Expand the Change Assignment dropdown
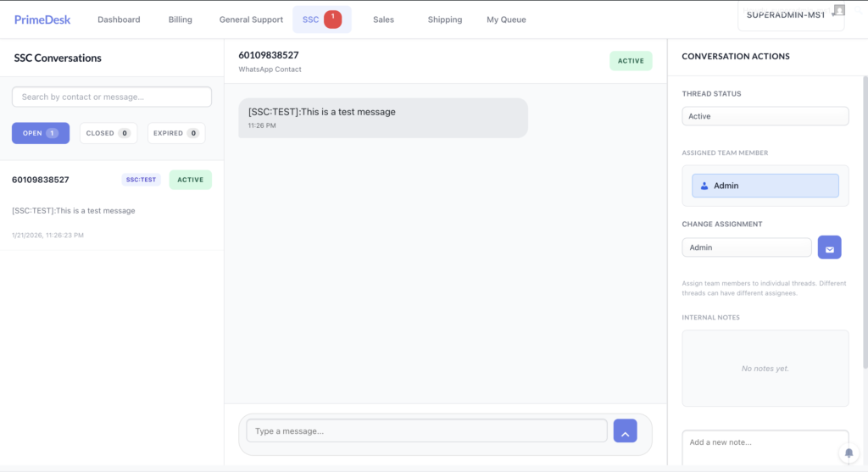The image size is (868, 472). tap(746, 247)
